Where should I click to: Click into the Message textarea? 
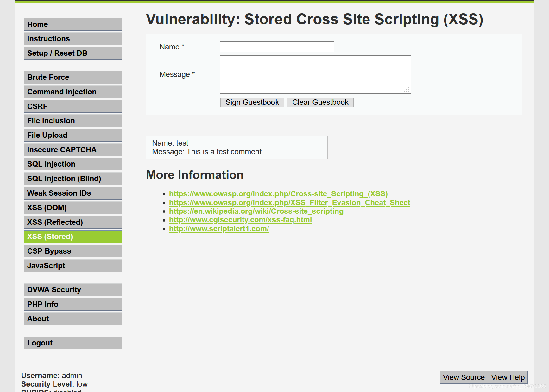click(x=315, y=74)
